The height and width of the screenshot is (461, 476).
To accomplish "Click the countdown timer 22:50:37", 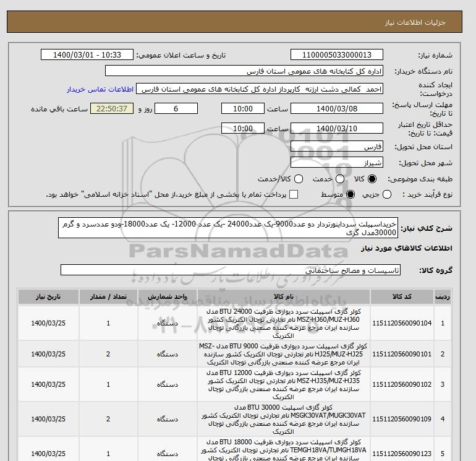I will click(x=112, y=108).
